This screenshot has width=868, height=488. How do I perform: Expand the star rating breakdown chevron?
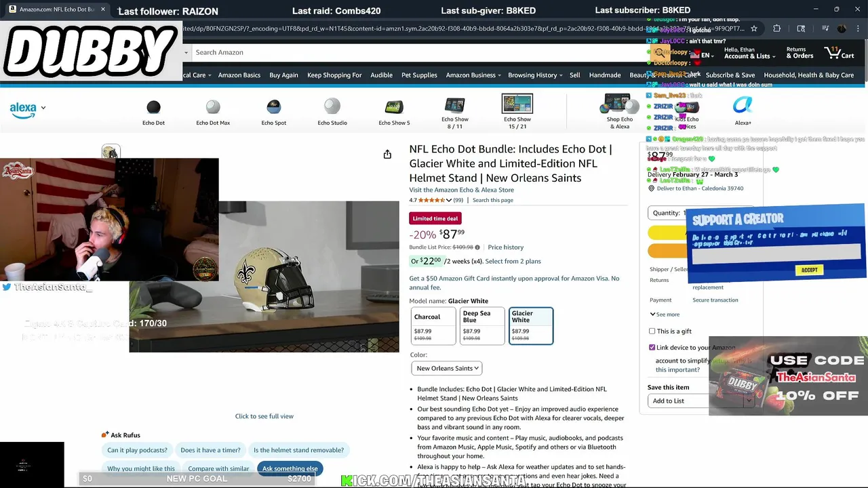coord(448,200)
